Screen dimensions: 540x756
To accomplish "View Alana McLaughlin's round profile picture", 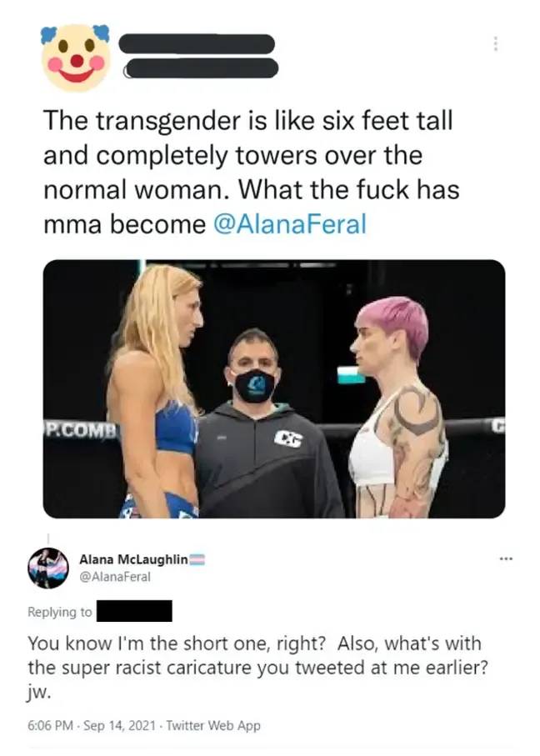I will tap(47, 568).
